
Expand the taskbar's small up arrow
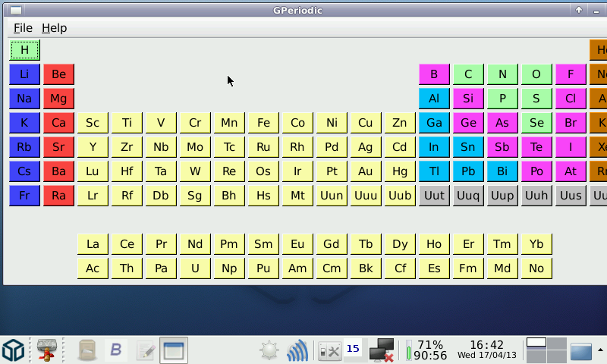pyautogui.click(x=600, y=350)
